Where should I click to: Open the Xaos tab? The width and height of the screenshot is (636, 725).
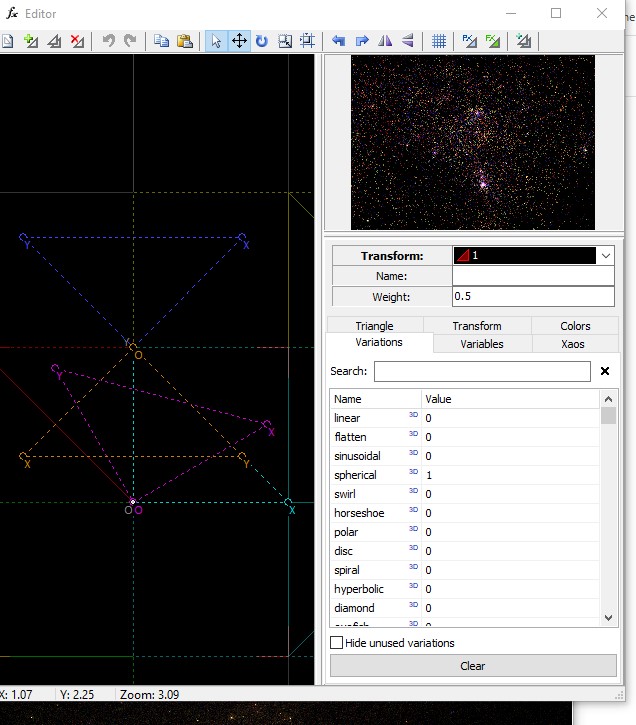[575, 344]
